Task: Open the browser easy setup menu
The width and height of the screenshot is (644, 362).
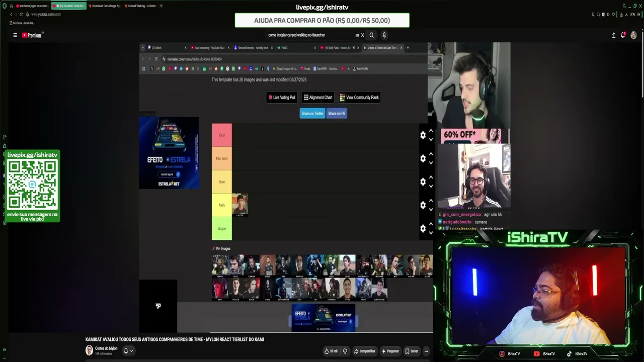Action: [638, 15]
